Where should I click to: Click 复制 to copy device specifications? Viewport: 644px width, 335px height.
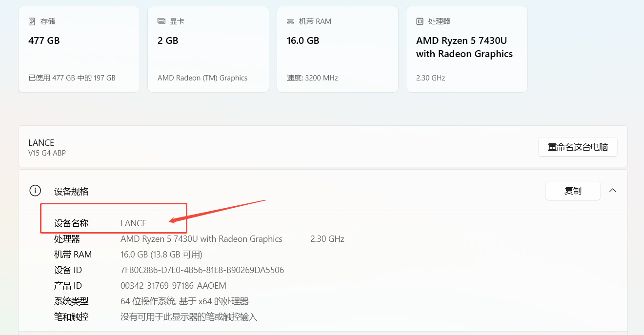[573, 190]
